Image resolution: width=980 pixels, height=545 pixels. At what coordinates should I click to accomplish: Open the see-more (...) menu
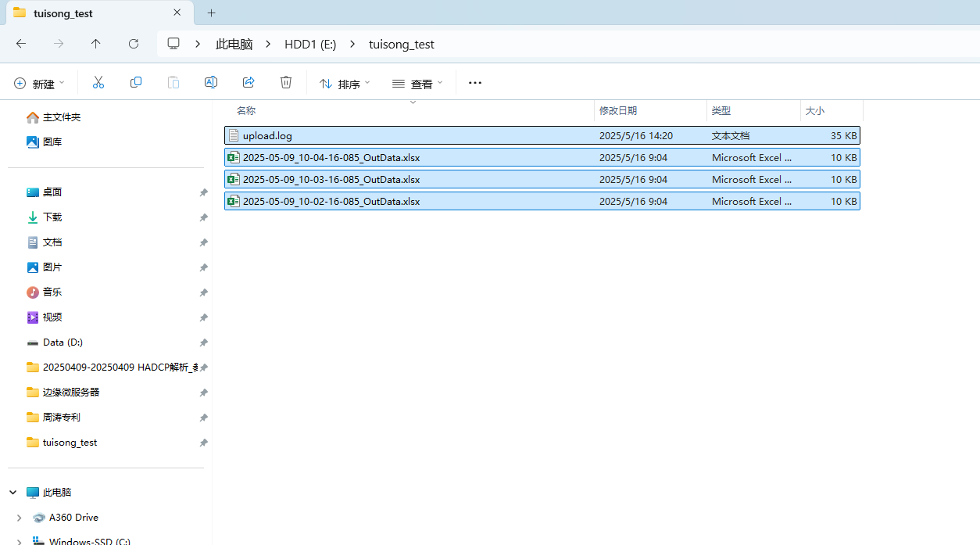pos(474,82)
